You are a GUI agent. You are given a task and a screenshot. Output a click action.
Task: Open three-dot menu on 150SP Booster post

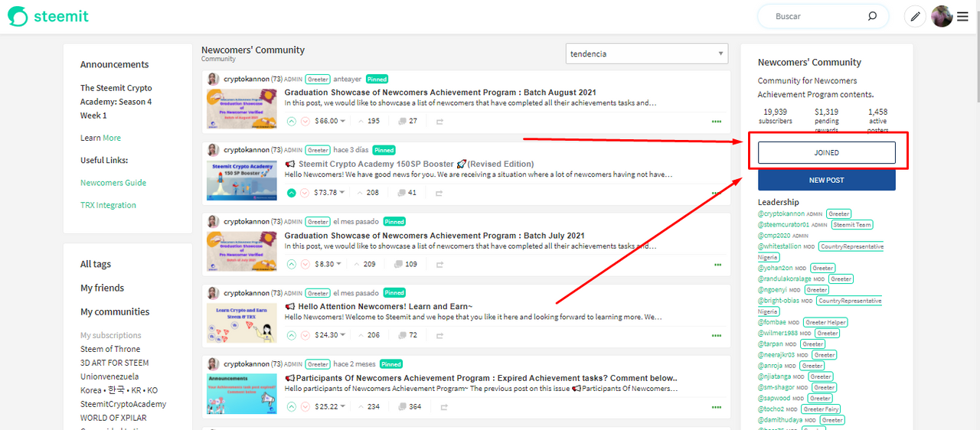pos(717,193)
